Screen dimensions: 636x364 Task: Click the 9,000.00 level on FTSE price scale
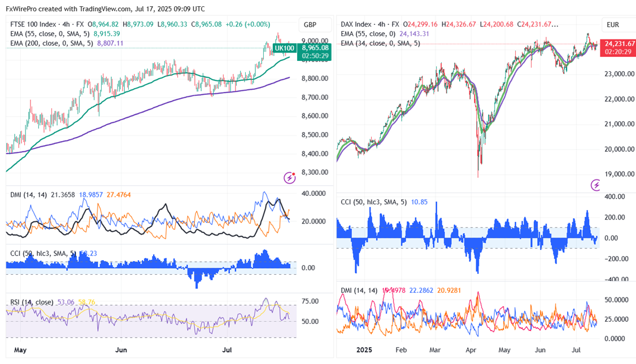pos(314,41)
